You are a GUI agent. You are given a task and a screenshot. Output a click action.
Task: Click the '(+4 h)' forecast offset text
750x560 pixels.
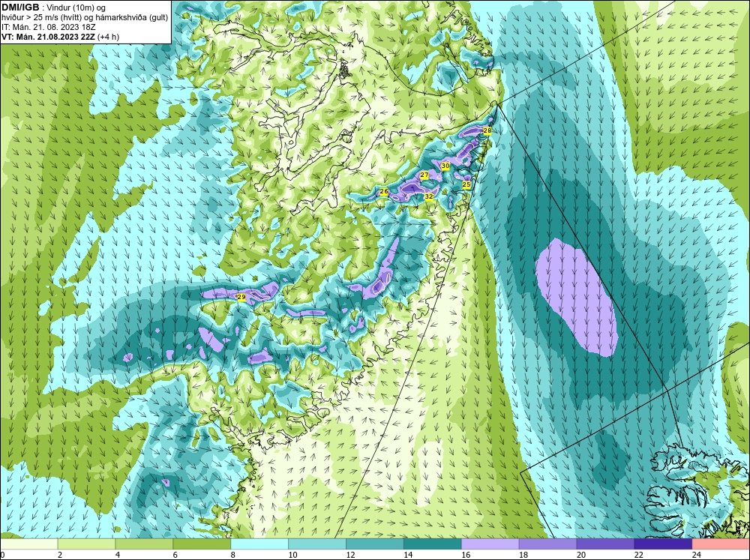108,37
